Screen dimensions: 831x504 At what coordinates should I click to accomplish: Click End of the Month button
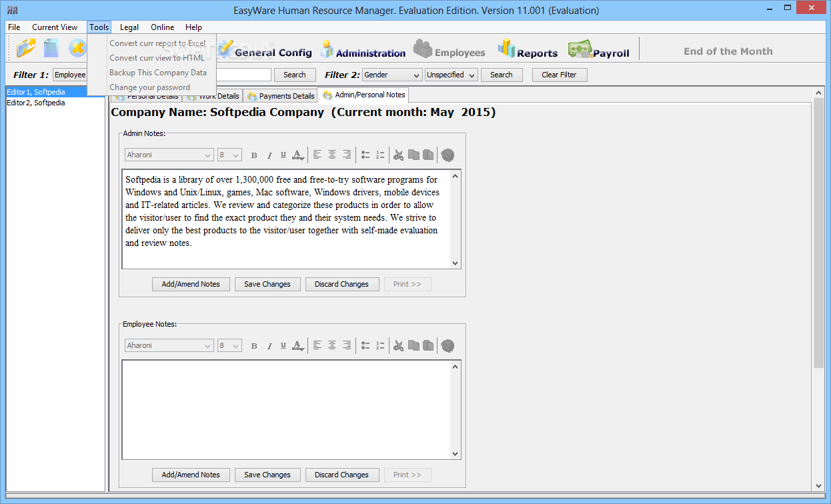point(728,51)
